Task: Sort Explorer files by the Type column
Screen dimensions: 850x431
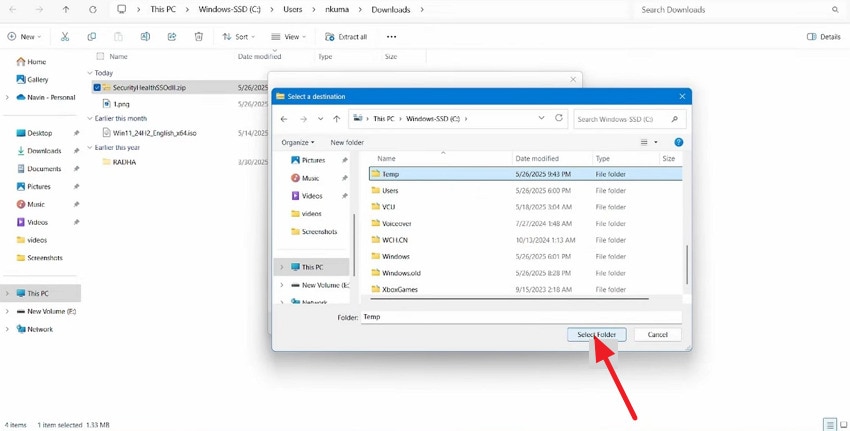Action: coord(325,56)
